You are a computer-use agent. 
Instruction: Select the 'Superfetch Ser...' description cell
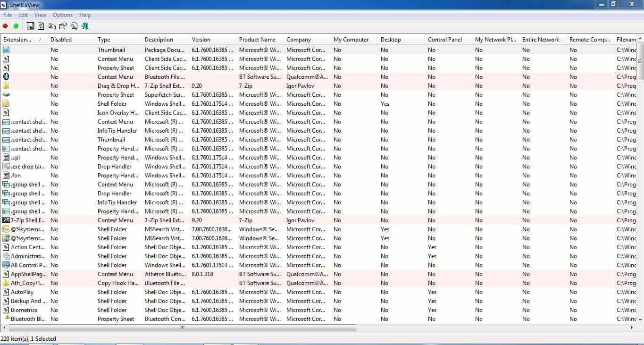165,95
